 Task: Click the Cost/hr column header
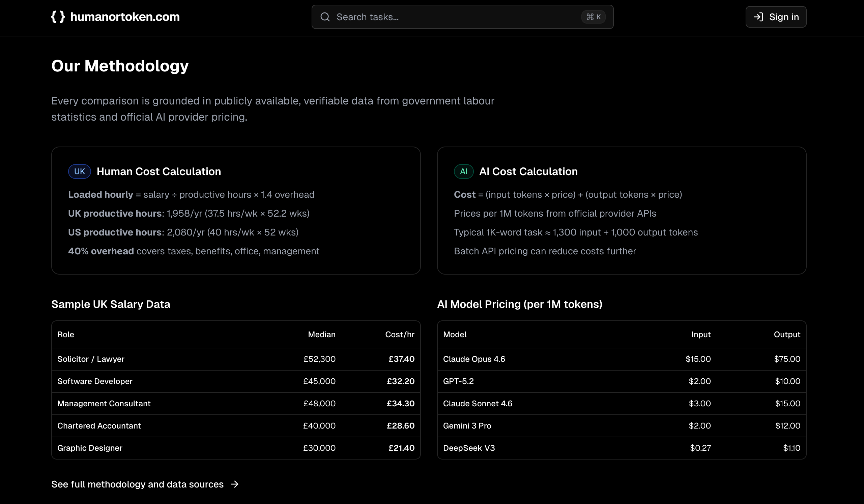tap(399, 335)
